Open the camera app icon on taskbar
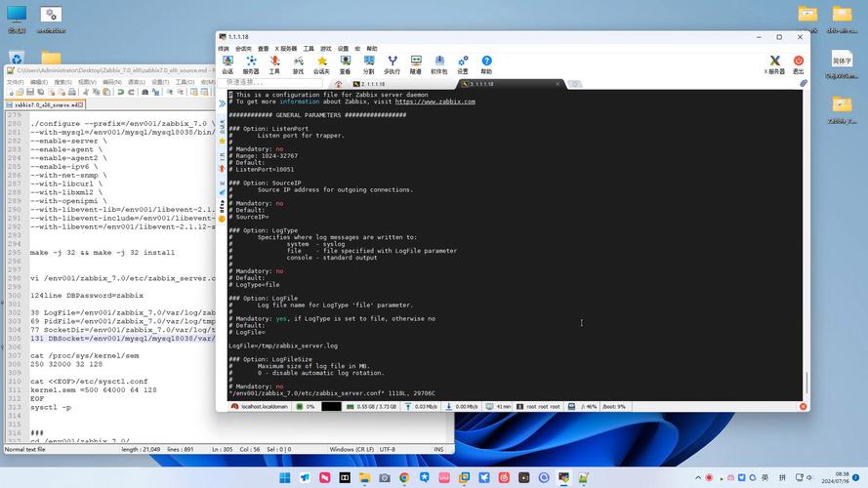868x488 pixels. tap(384, 477)
